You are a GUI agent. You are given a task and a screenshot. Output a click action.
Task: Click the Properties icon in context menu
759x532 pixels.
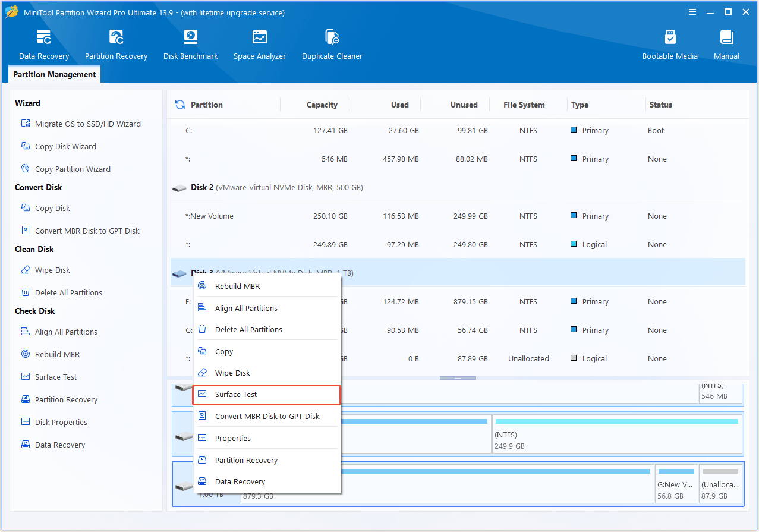(203, 438)
